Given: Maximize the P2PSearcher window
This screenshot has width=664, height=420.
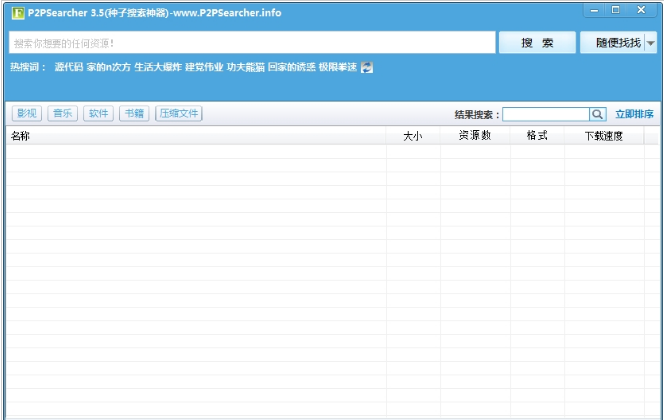Looking at the screenshot, I should [616, 10].
